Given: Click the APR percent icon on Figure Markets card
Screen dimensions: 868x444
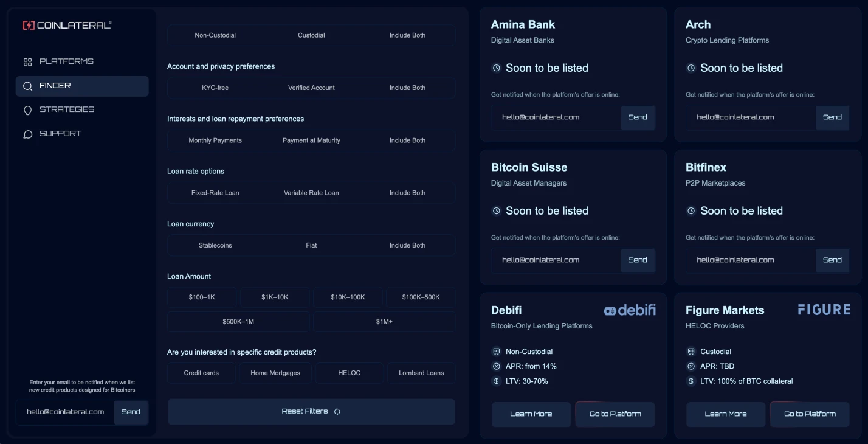Looking at the screenshot, I should (x=691, y=366).
